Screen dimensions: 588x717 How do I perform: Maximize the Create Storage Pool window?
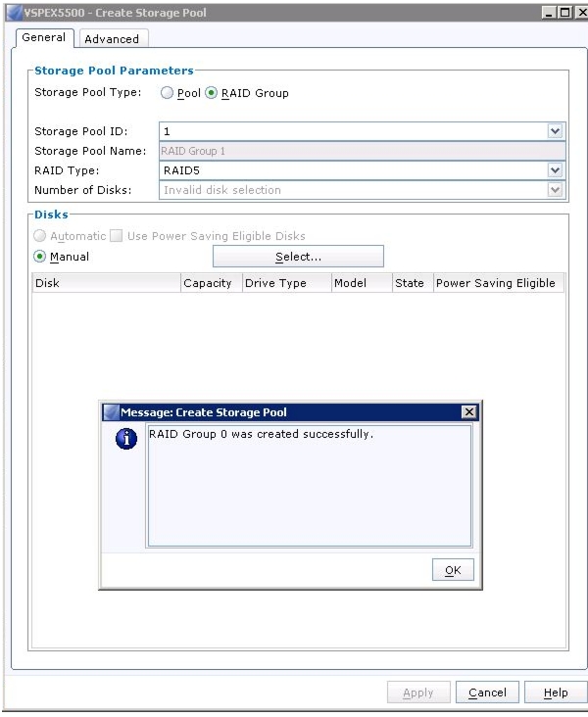[x=566, y=13]
